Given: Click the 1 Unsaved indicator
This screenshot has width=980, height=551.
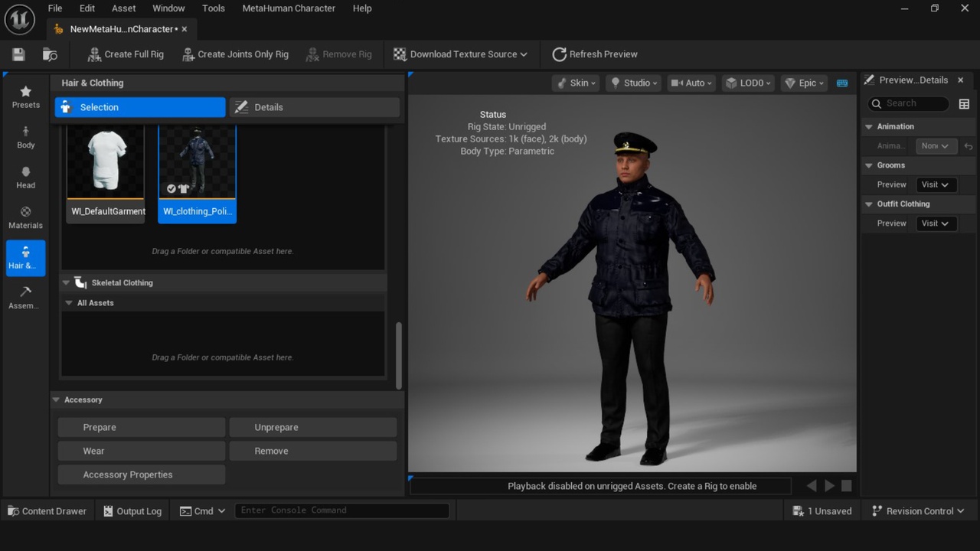Looking at the screenshot, I should tap(822, 511).
